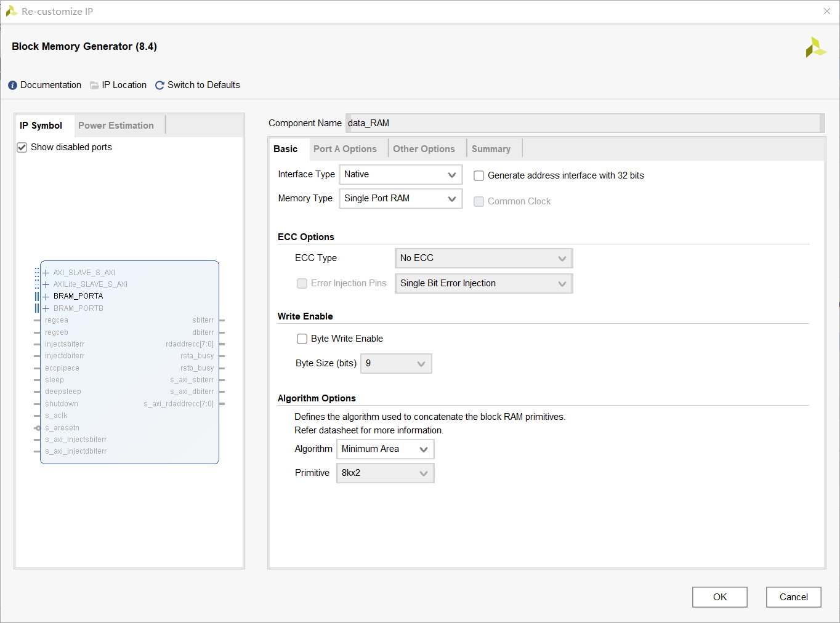Click the s_axi_sbiterr output port label
Screen dimensions: 840x623
[192, 380]
